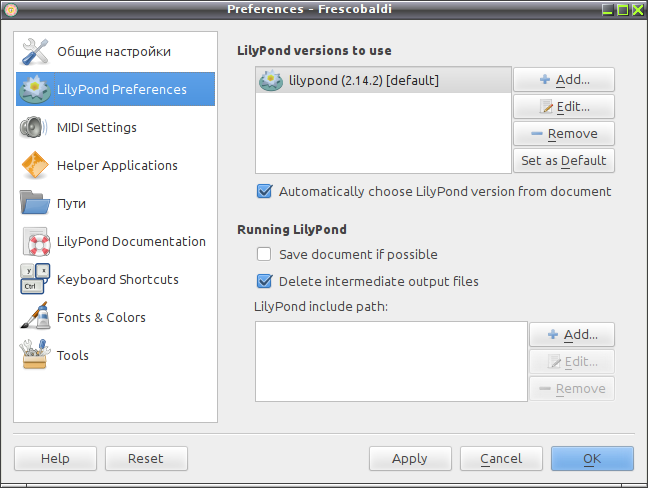Open Fonts & Colors settings

(115, 317)
